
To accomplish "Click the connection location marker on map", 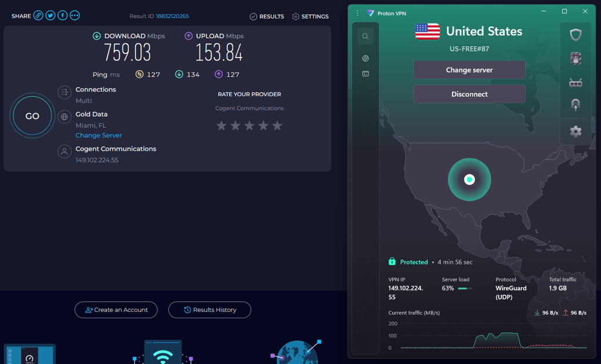I will click(469, 179).
